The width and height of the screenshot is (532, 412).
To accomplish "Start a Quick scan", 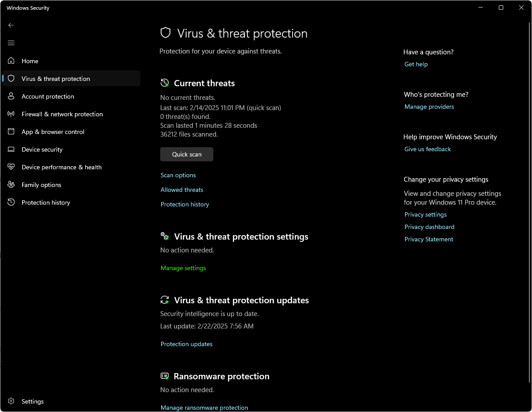I will coord(187,154).
